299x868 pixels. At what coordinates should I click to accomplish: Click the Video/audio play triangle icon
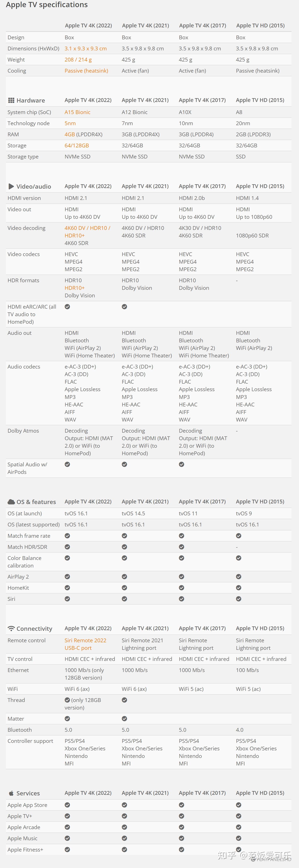pyautogui.click(x=11, y=186)
